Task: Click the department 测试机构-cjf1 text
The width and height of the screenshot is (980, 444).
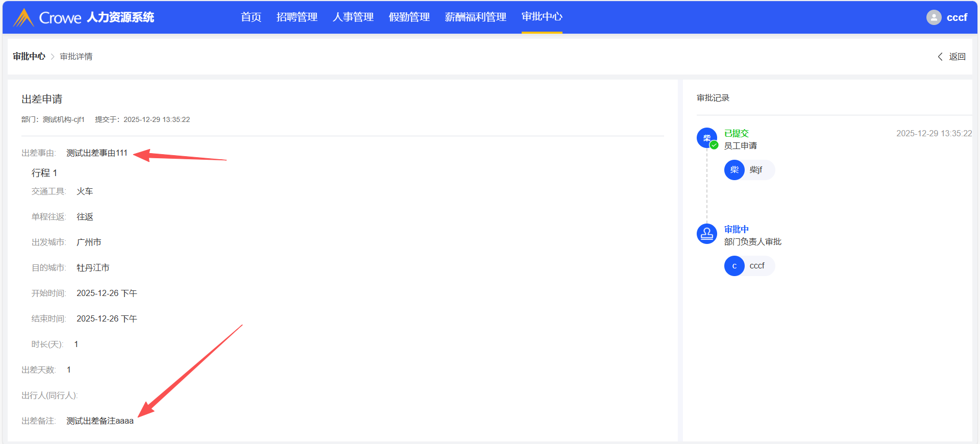Action: [64, 119]
